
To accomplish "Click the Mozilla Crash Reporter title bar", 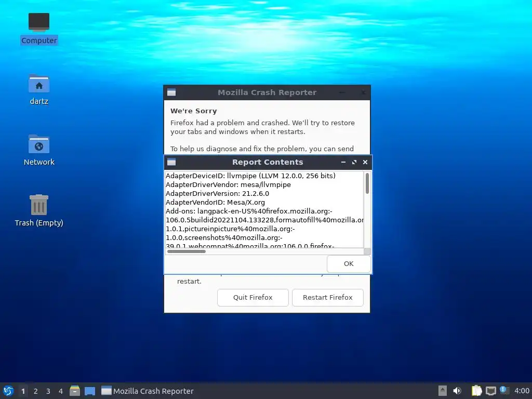I will (267, 92).
